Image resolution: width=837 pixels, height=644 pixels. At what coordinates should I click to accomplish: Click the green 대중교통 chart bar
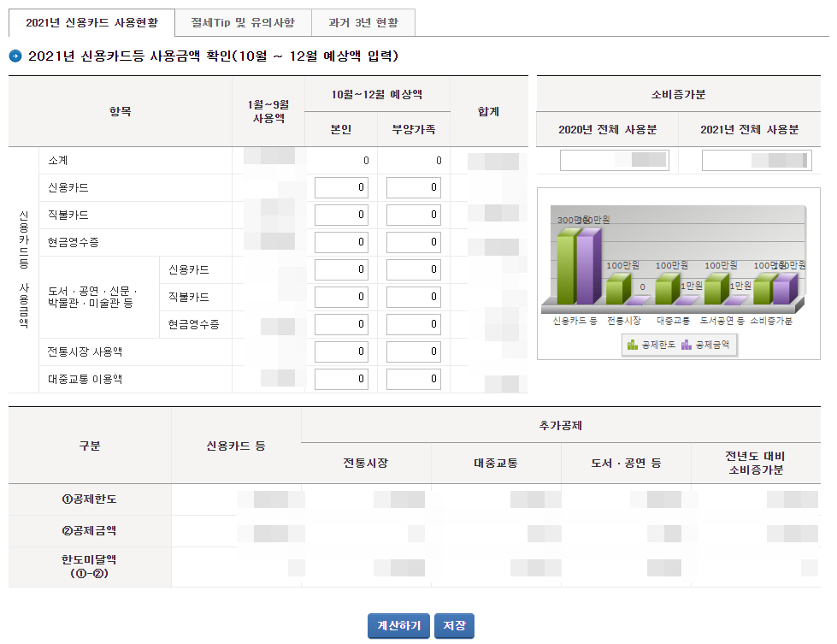click(x=666, y=289)
